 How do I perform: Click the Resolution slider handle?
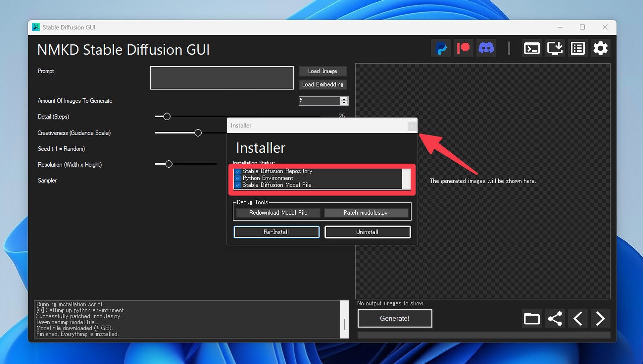click(x=169, y=164)
